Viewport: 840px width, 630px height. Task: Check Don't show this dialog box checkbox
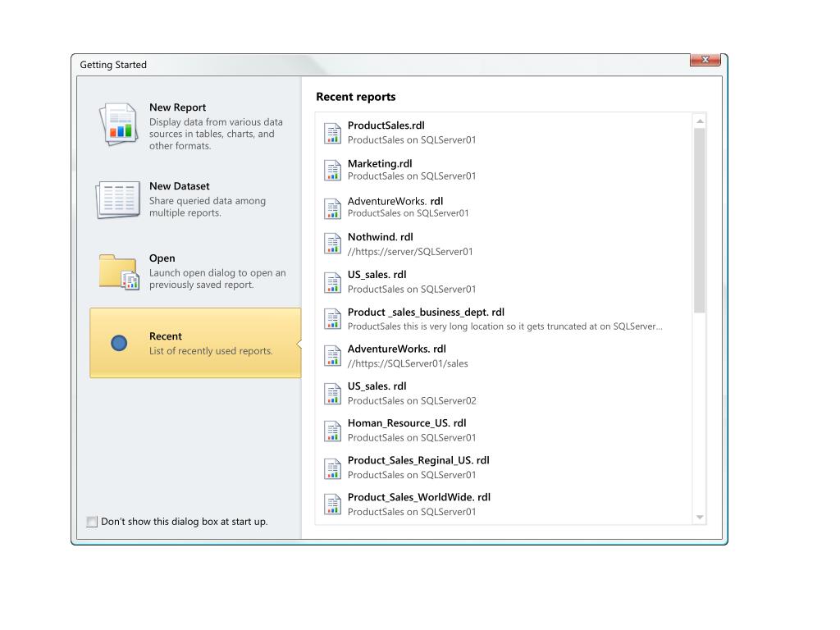coord(92,521)
